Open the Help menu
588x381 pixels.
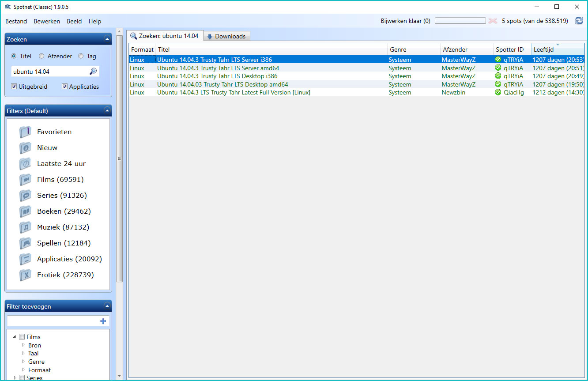coord(94,21)
